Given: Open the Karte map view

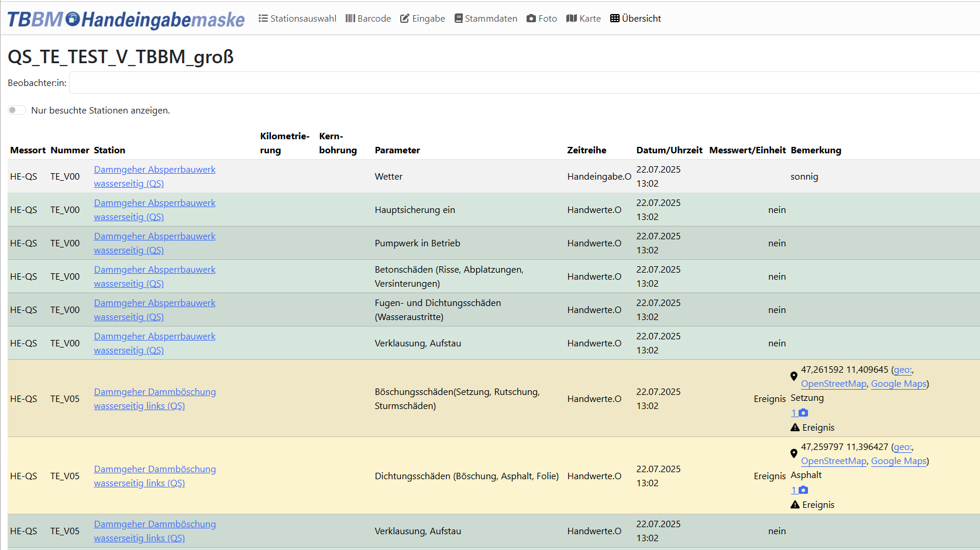Looking at the screenshot, I should (583, 18).
